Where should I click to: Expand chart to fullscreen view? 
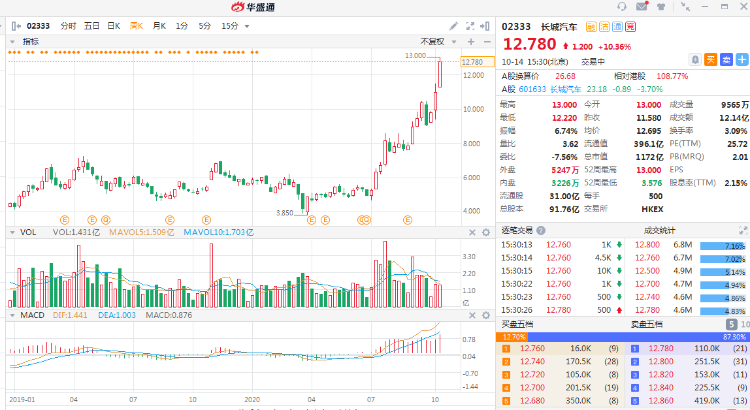pos(470,26)
